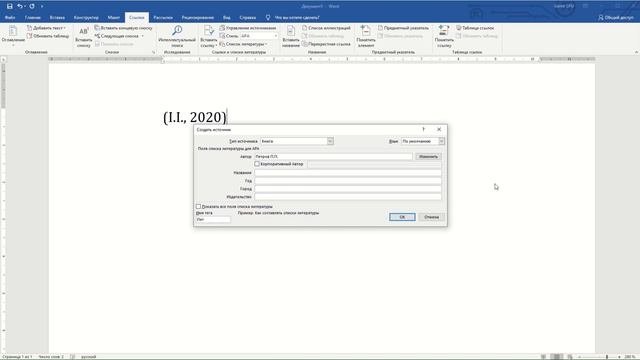Collapse the ribbon with the arrow
Viewport: 640px width, 360px height.
coord(636,52)
